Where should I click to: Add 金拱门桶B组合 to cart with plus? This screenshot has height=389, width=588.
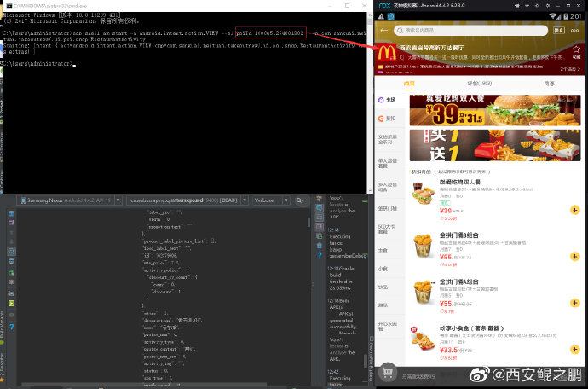(574, 257)
